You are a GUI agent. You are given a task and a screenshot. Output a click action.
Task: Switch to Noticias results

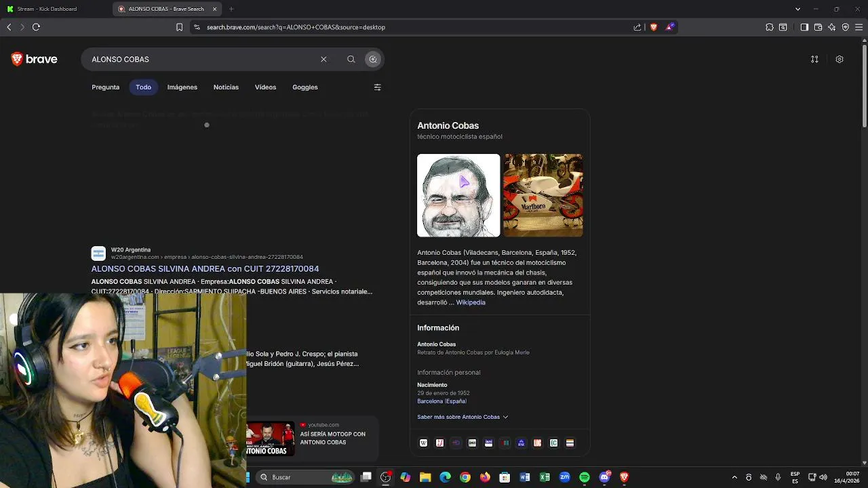tap(226, 87)
